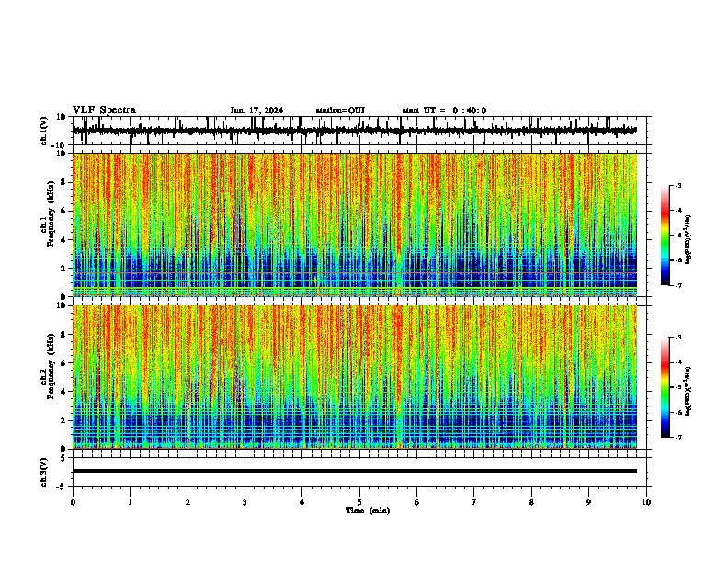Click the ch.1 color scale bar

(x=665, y=236)
